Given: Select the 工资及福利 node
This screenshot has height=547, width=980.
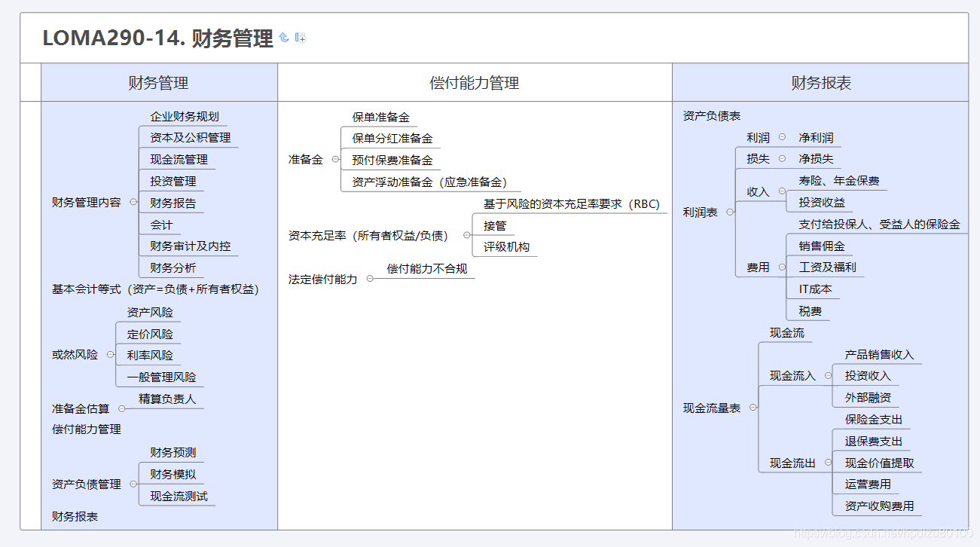Looking at the screenshot, I should (x=827, y=267).
